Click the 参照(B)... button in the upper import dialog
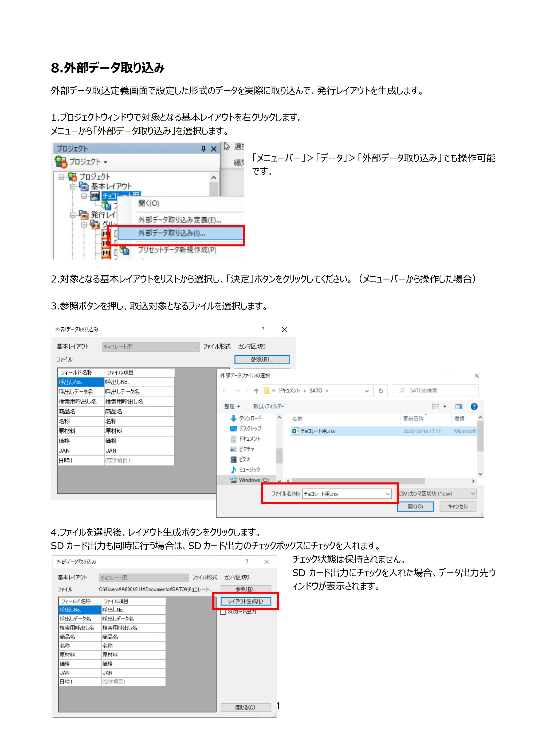 262,359
